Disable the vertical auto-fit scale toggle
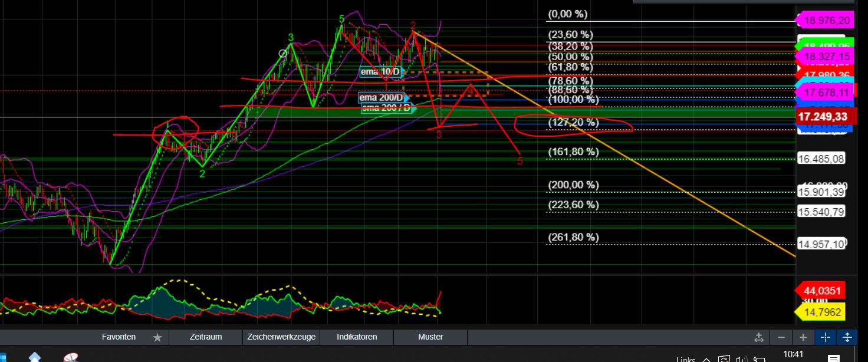 847,337
